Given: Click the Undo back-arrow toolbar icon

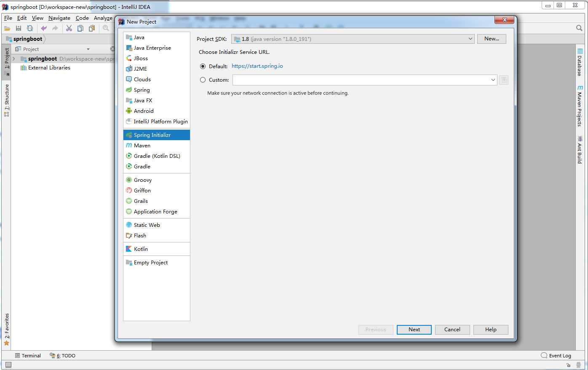Looking at the screenshot, I should (44, 28).
